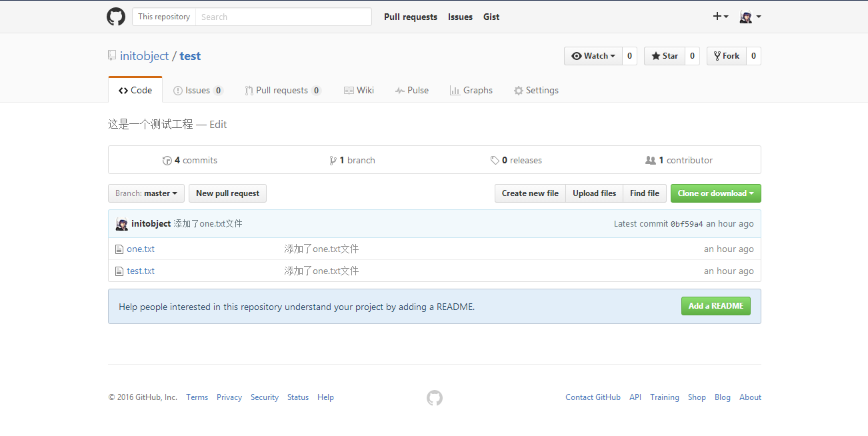The height and width of the screenshot is (436, 868).
Task: View the 1 contributor page
Action: (x=679, y=160)
